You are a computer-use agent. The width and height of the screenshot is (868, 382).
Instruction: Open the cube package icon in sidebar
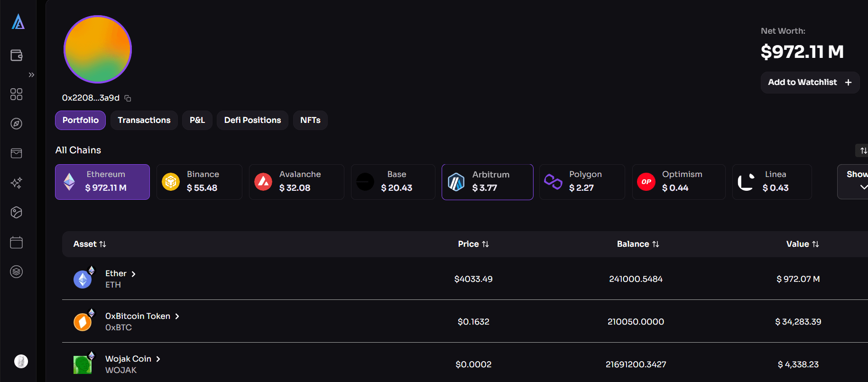17,212
